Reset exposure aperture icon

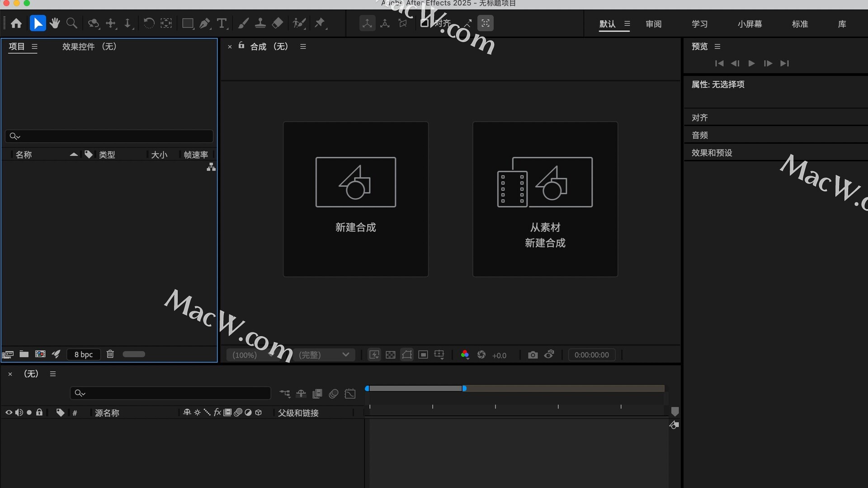[x=481, y=355]
